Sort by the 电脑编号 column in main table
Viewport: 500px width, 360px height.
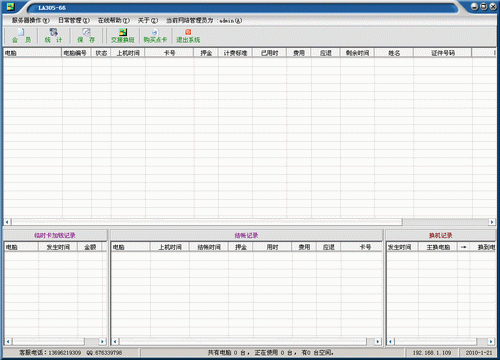tap(76, 53)
